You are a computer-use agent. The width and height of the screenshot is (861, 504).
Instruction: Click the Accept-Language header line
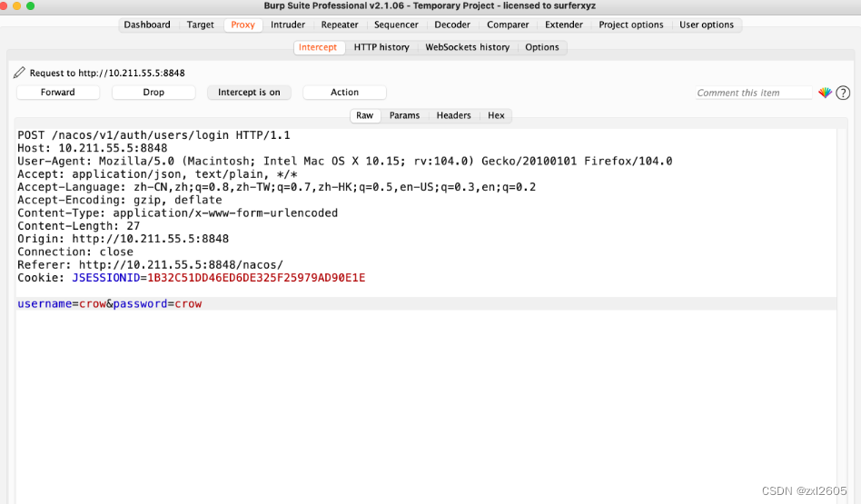pos(277,187)
